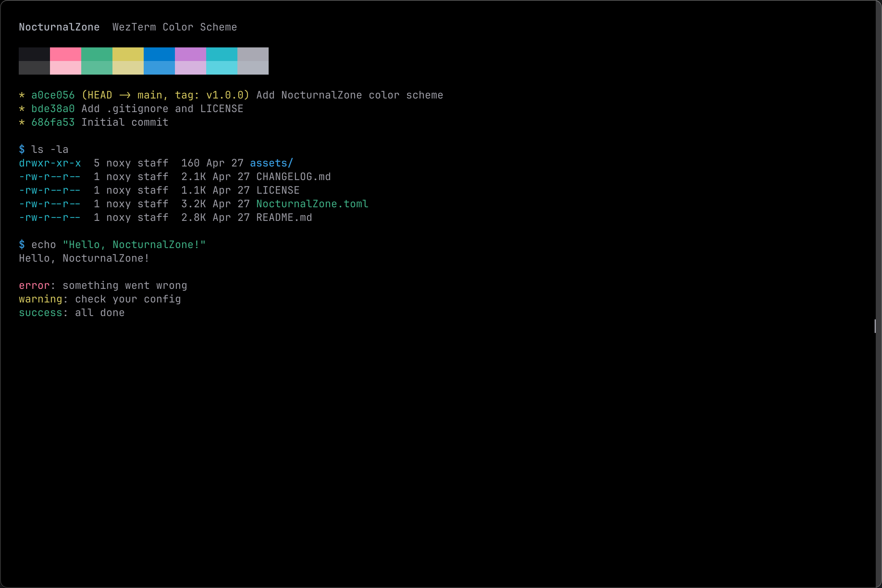The width and height of the screenshot is (882, 588).
Task: Click the LICENSE file name in listing
Action: tap(277, 190)
